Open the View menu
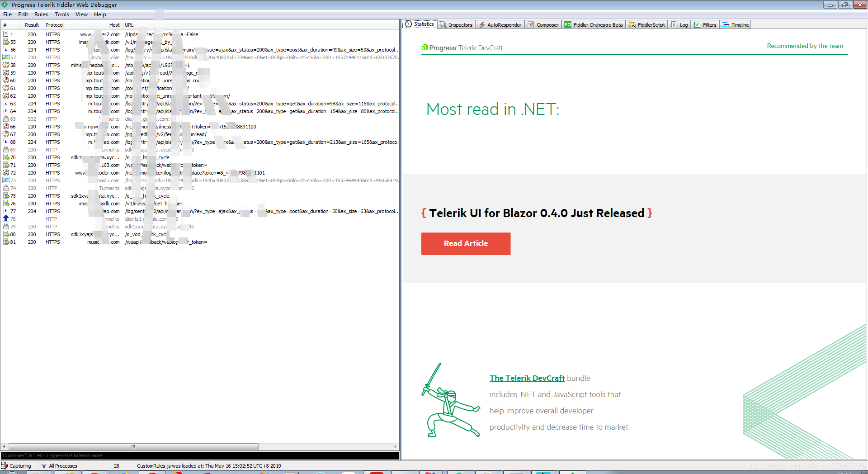Screen dimensions: 868x474 coord(81,14)
